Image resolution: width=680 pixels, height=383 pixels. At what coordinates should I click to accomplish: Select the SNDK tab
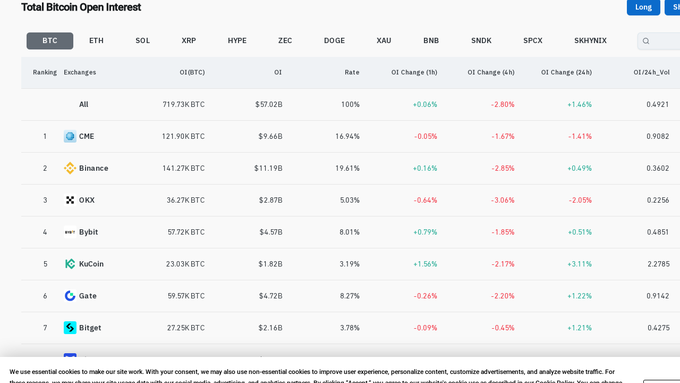[x=481, y=41]
